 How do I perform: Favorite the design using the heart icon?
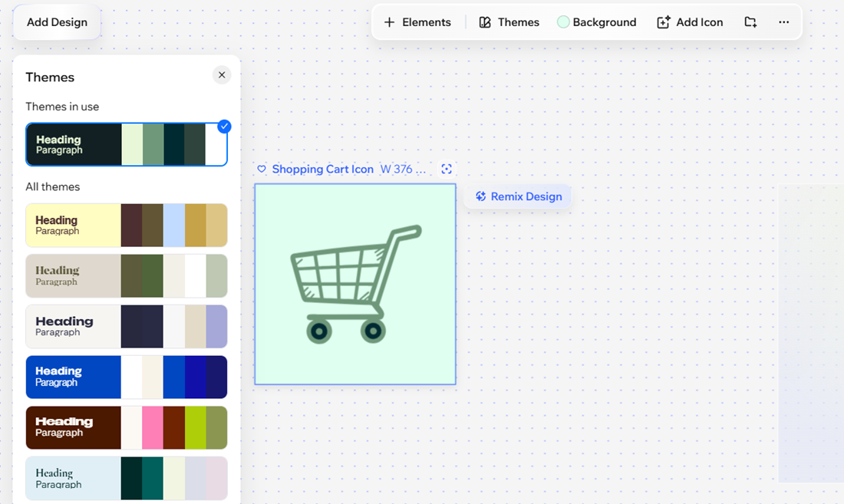click(262, 170)
